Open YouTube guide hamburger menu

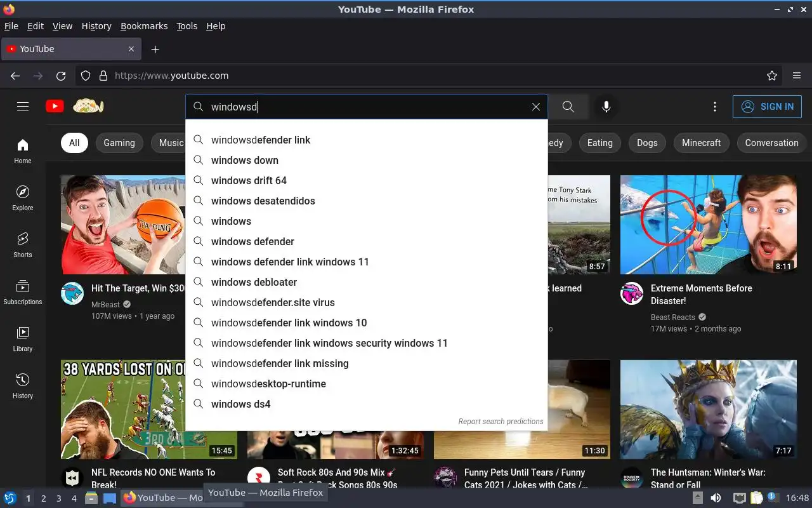tap(23, 107)
